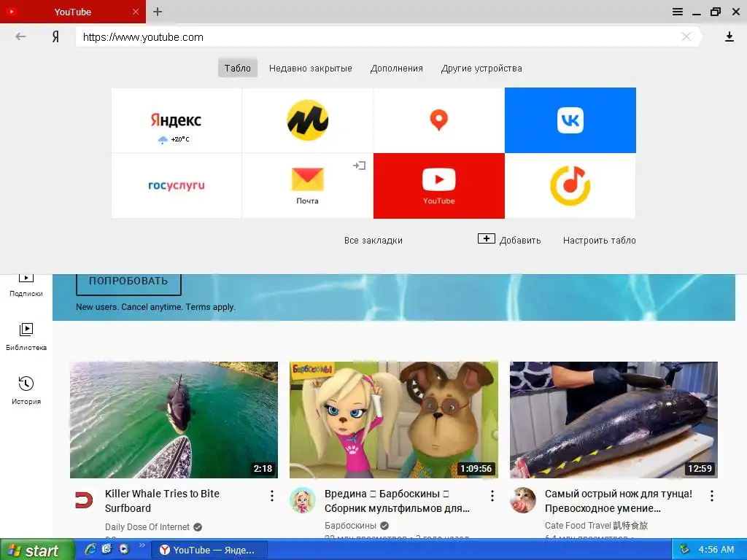Open the Барбоскины cartoon thumbnail

point(394,420)
